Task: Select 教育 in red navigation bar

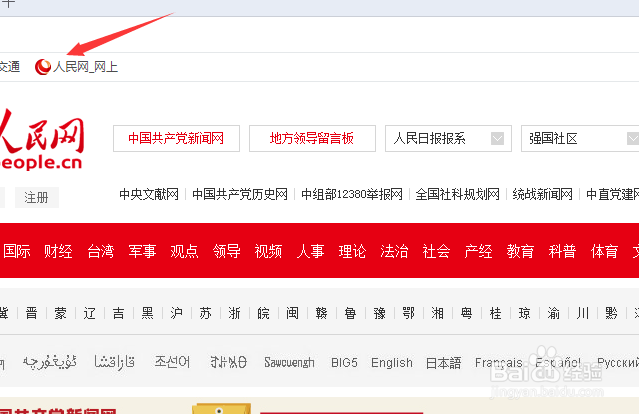Action: 520,251
